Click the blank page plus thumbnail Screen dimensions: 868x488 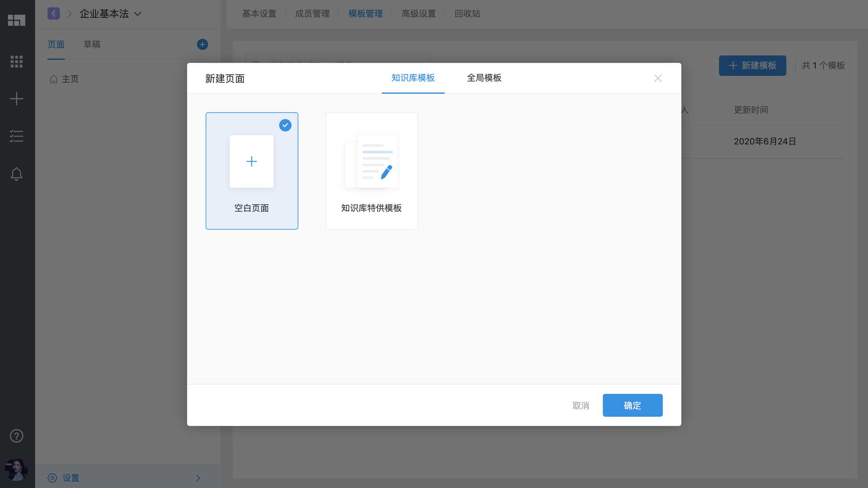(x=252, y=161)
